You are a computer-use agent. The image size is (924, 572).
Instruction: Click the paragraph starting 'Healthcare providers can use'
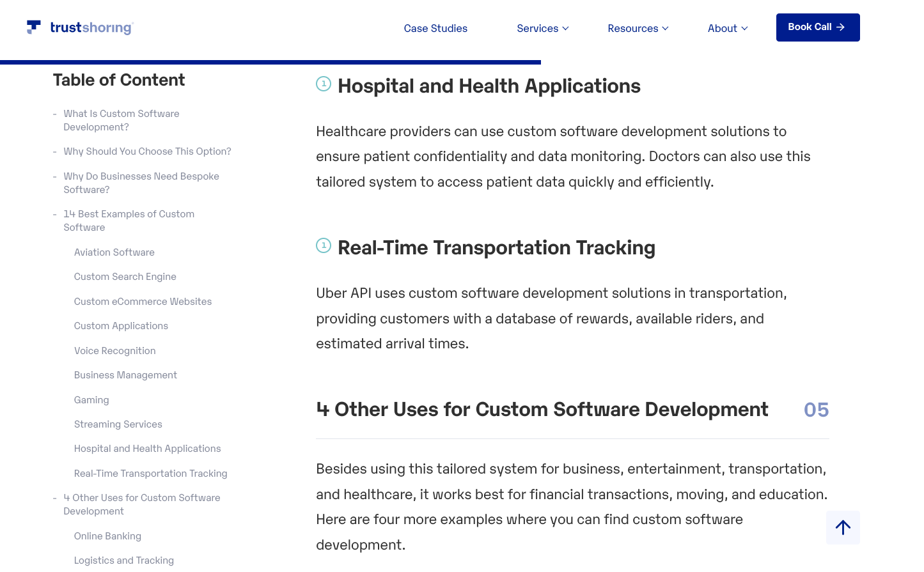point(563,157)
